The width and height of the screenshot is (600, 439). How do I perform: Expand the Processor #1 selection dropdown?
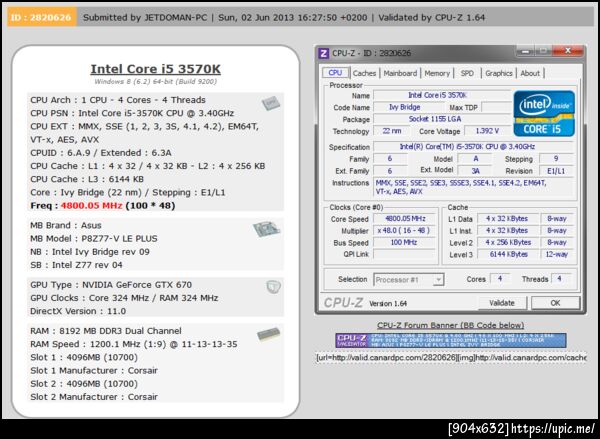439,280
